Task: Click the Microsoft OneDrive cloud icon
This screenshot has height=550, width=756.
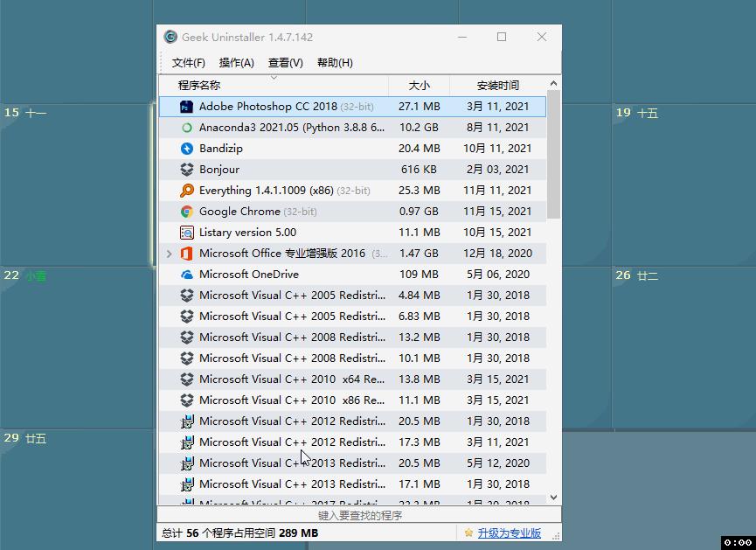Action: pos(186,274)
